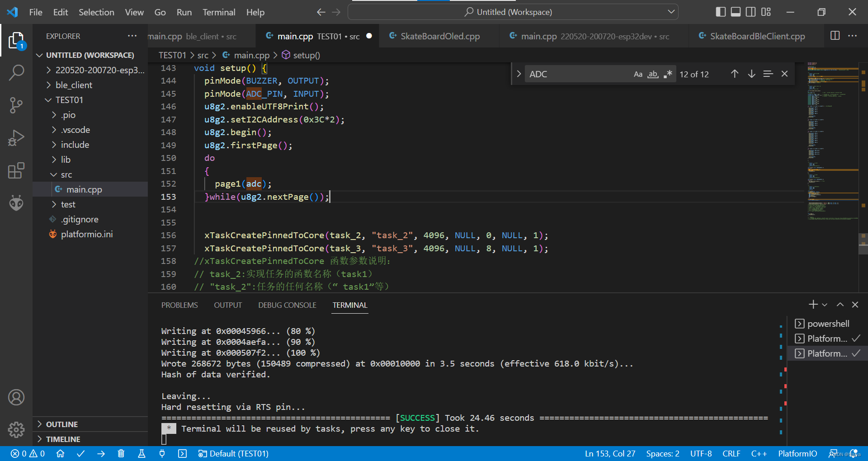The image size is (868, 461).
Task: Expand the ble_client folder
Action: (90, 85)
